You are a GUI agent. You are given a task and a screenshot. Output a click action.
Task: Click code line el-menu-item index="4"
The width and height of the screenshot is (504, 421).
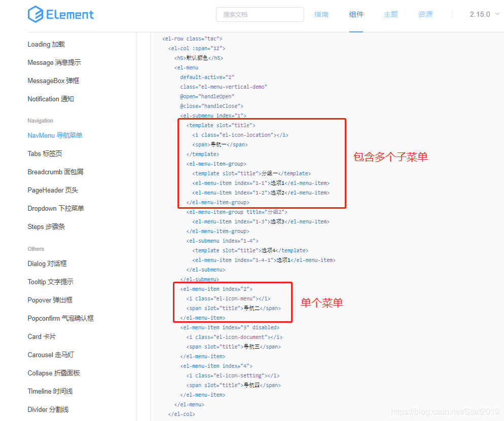tap(217, 366)
